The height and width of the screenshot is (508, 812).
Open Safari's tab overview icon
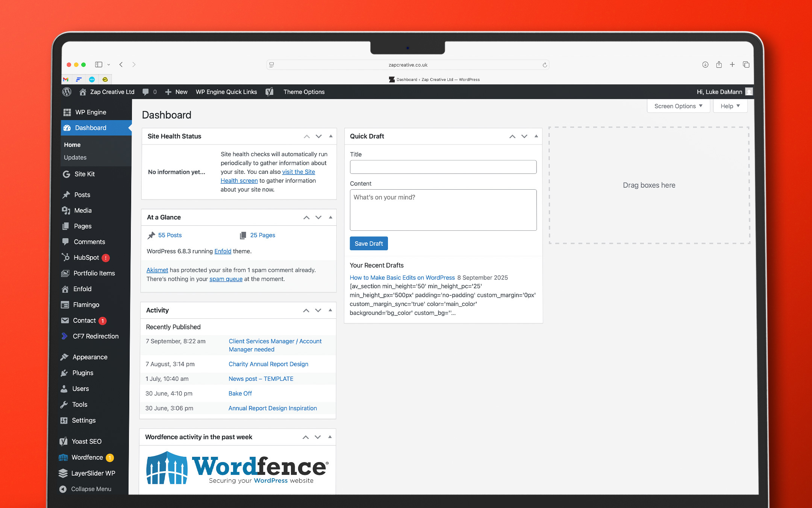click(746, 64)
